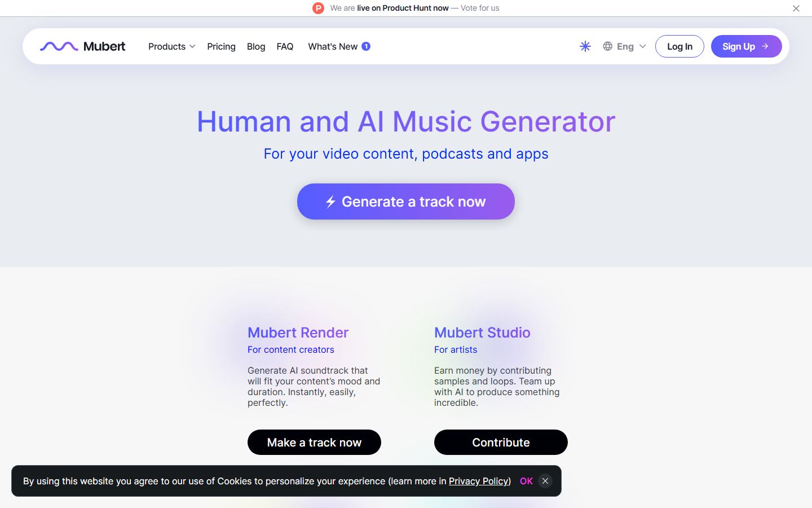Click the Vote for us link
Screen dimensions: 812x508
tap(480, 8)
